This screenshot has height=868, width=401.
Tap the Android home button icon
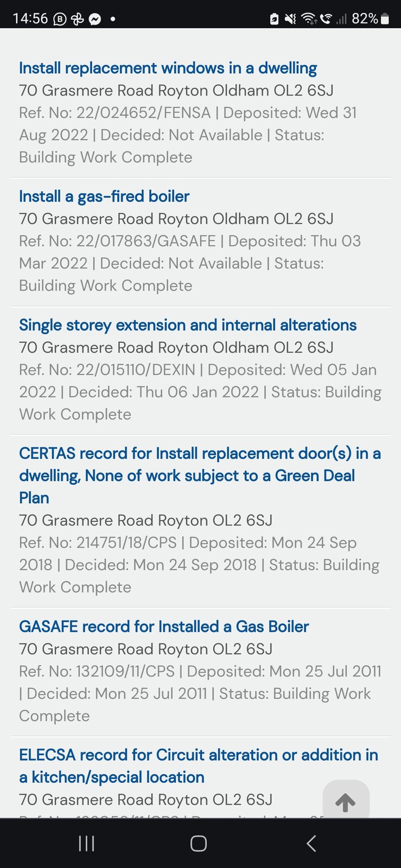199,843
